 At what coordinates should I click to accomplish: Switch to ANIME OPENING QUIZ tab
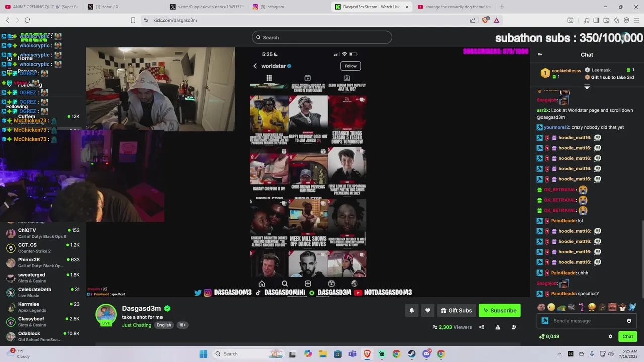pos(41,7)
